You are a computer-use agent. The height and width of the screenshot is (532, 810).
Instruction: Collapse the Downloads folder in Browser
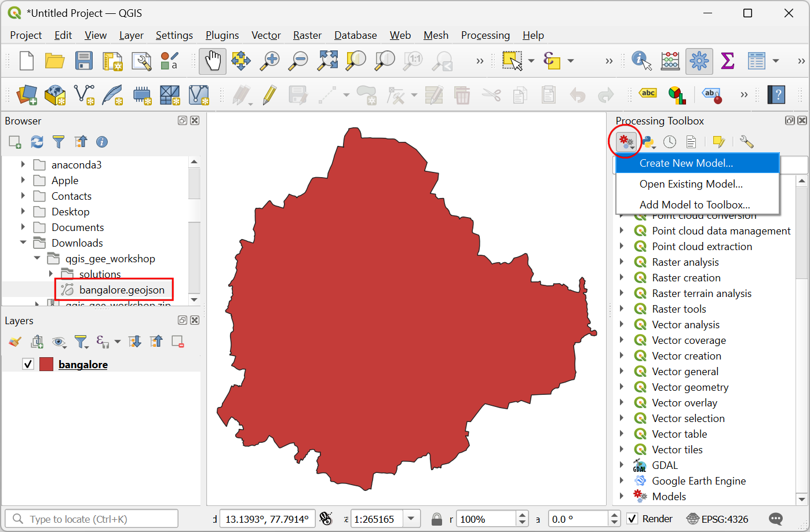23,243
